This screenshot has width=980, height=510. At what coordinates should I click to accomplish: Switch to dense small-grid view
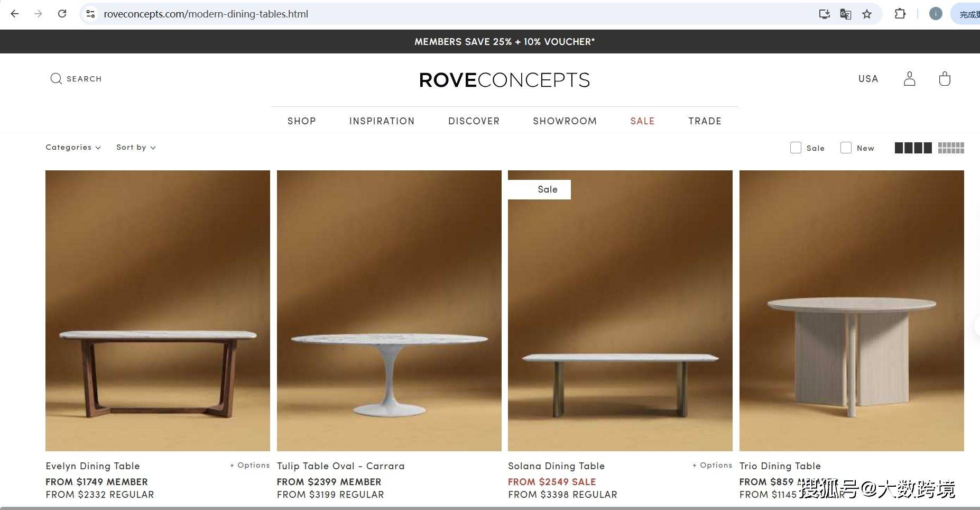point(951,148)
